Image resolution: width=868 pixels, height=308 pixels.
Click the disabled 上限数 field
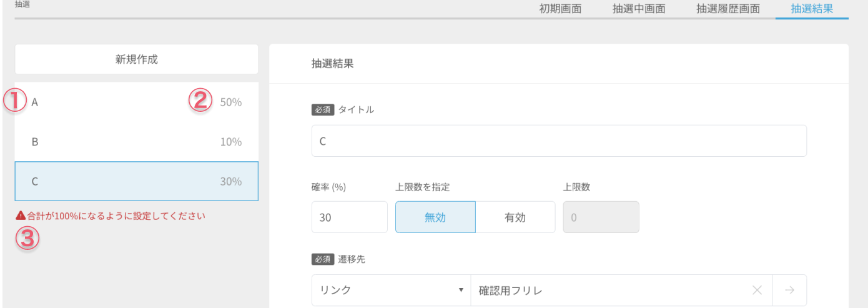(x=601, y=217)
